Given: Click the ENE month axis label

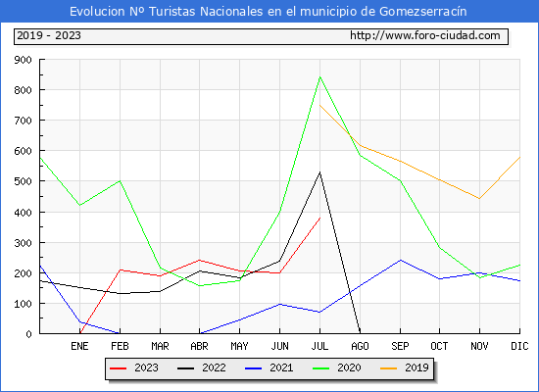Looking at the screenshot, I should coord(79,346).
